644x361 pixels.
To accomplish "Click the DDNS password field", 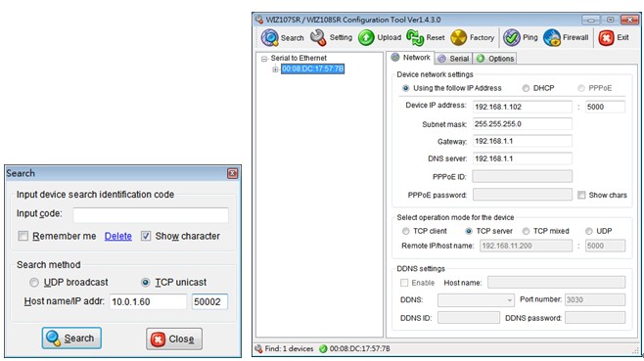I will click(x=595, y=318).
